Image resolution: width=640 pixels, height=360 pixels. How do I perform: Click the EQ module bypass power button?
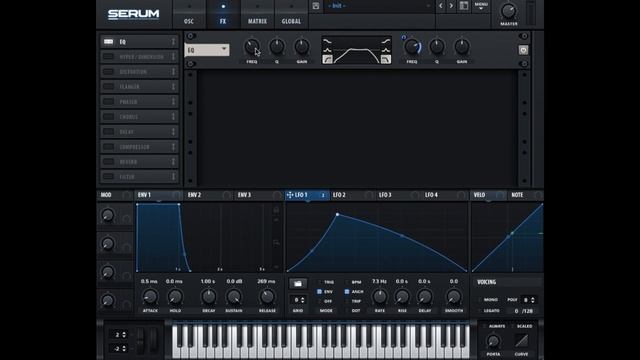coord(523,50)
